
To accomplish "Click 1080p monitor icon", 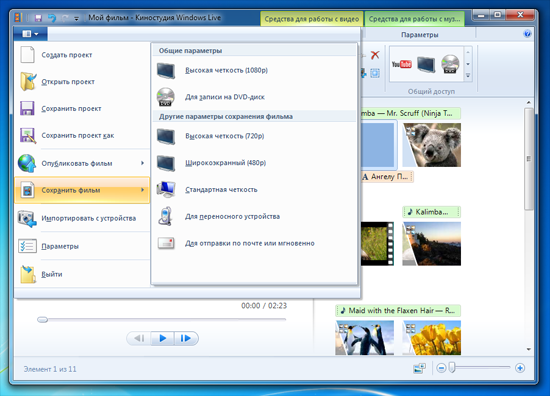I will (166, 71).
